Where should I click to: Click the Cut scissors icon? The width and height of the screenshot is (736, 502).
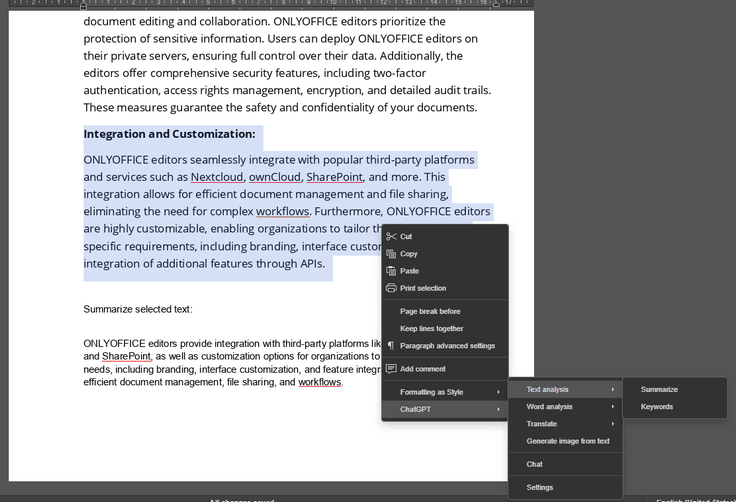coord(391,236)
